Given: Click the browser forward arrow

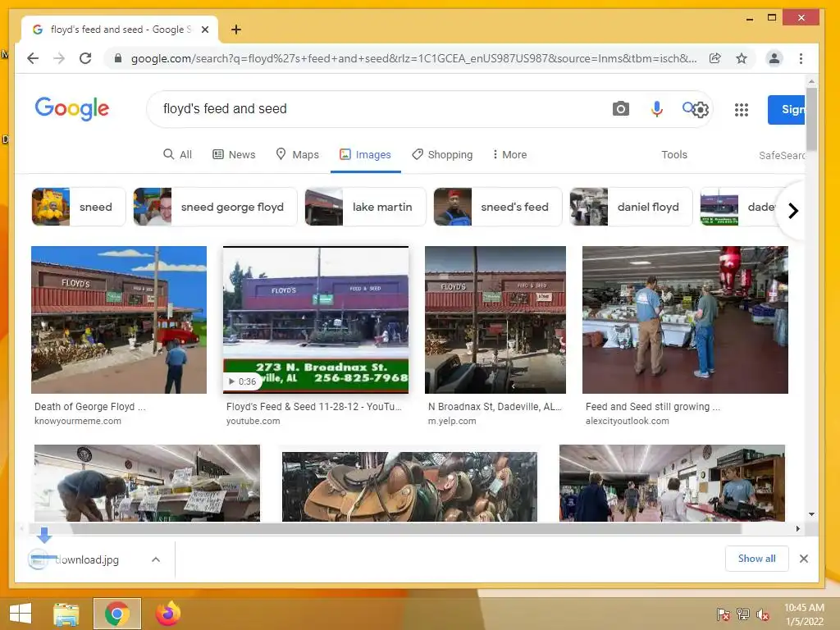Looking at the screenshot, I should pos(59,58).
